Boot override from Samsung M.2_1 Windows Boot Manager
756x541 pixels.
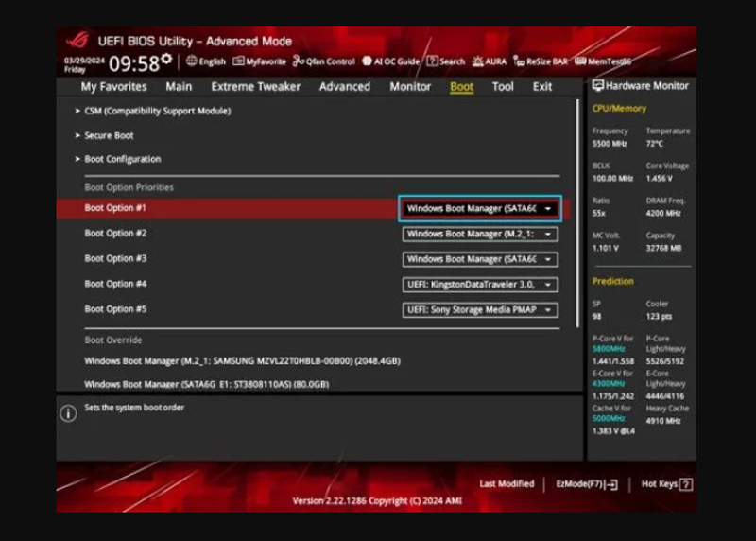(242, 360)
